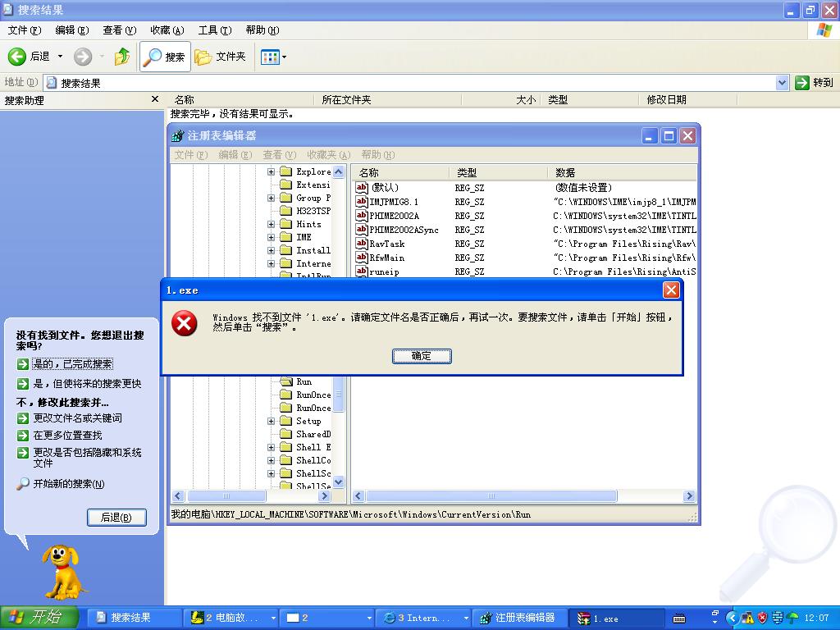Switch to Registry Editor taskbar button

click(x=518, y=618)
